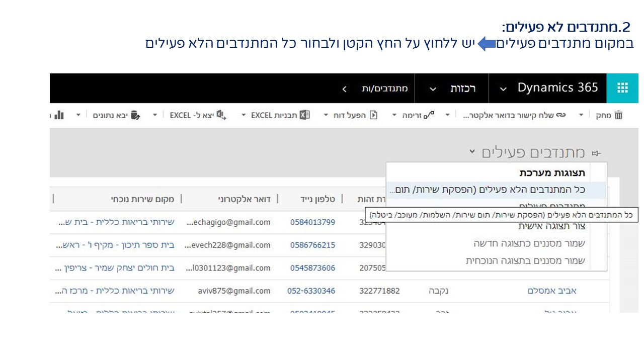Click the export to Excel icon

click(x=221, y=115)
